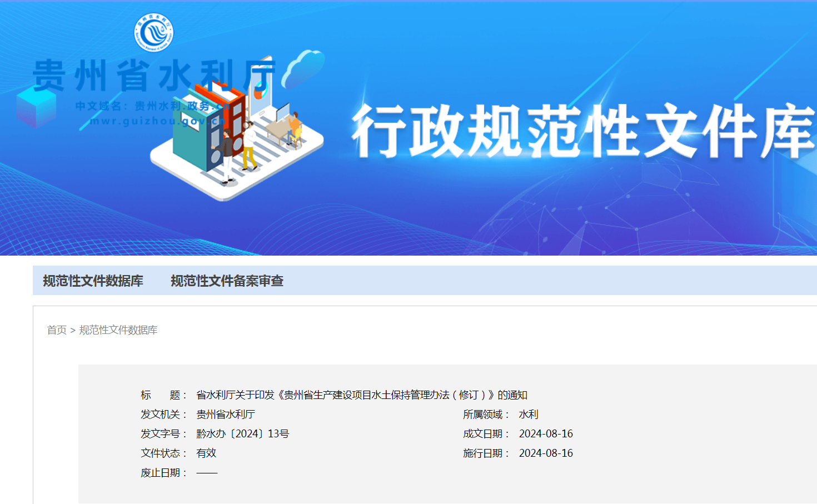
Task: Click the mwr.guizhou.gov.cn domain text
Action: point(156,121)
